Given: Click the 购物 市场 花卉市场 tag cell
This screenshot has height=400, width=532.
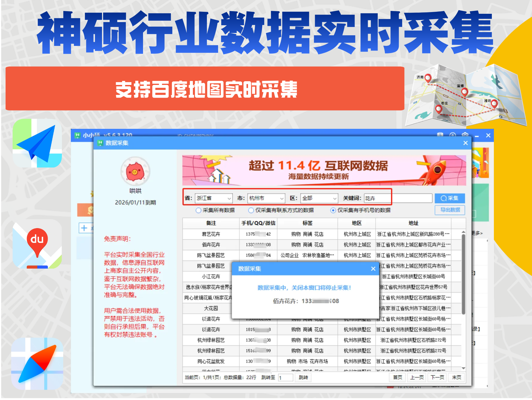Looking at the screenshot, I should click(307, 362).
